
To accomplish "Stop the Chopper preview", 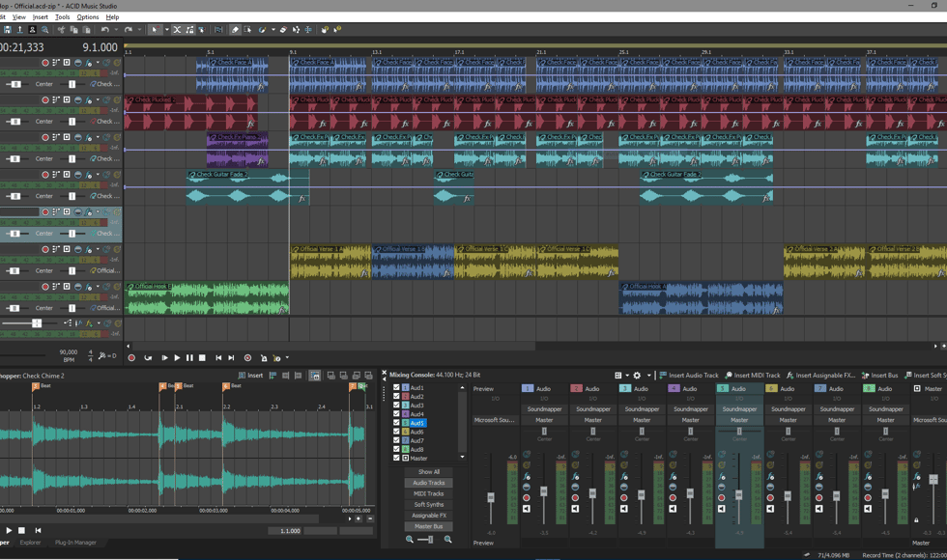I will (21, 530).
